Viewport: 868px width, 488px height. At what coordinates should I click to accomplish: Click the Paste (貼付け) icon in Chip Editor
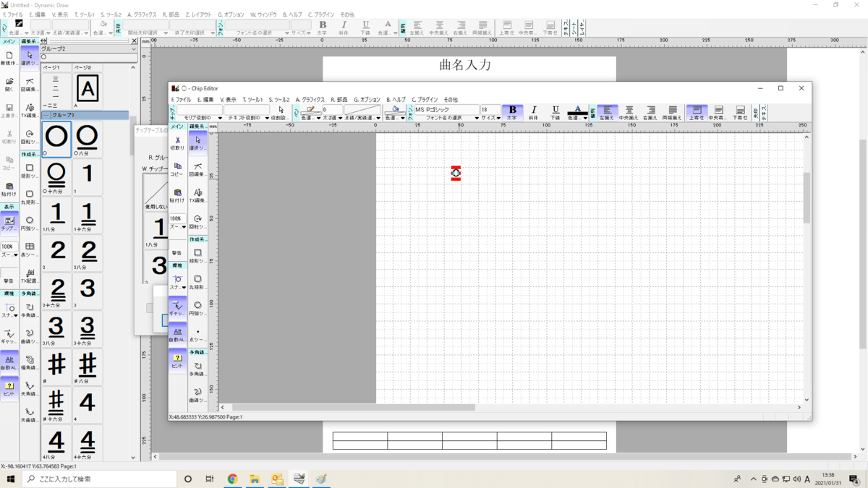click(177, 195)
